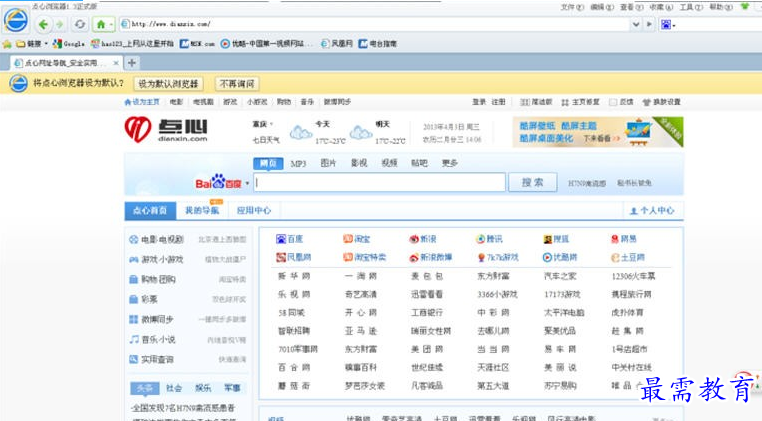Click 游戏 小游戏 sidebar category
The height and width of the screenshot is (421, 762).
pyautogui.click(x=156, y=260)
